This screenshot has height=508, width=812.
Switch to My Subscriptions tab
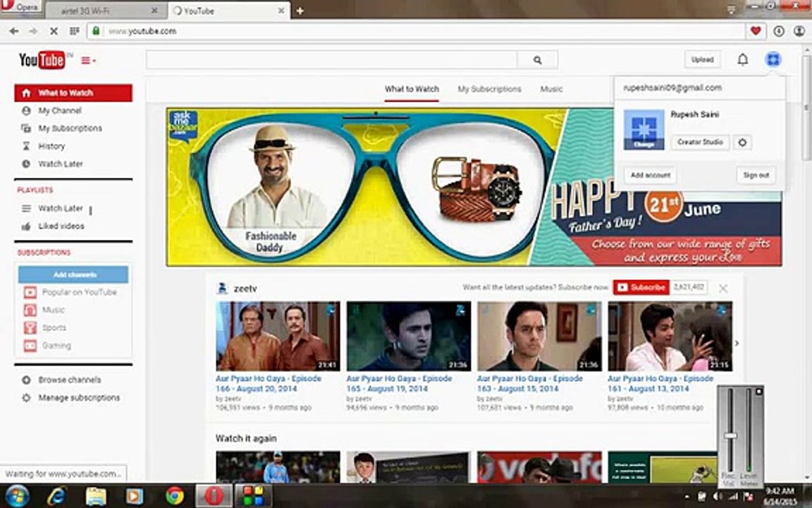pyautogui.click(x=489, y=89)
